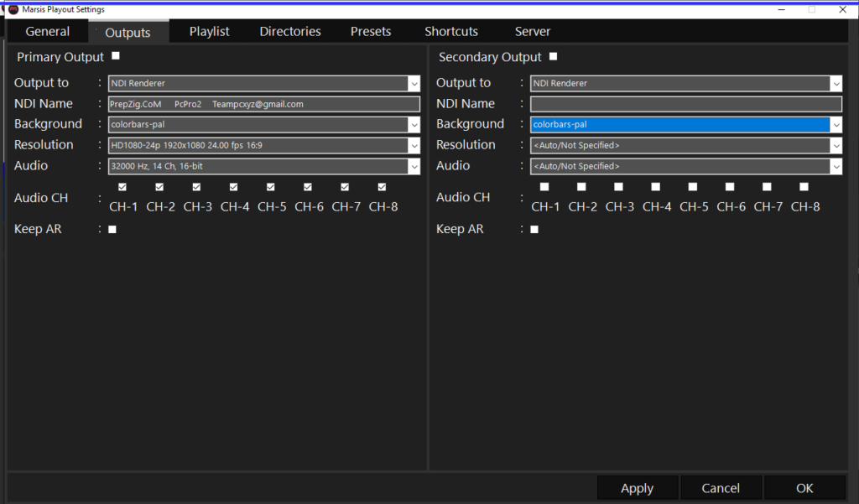Viewport: 859px width, 504px height.
Task: Check Secondary CH-2 audio channel
Action: (x=582, y=187)
